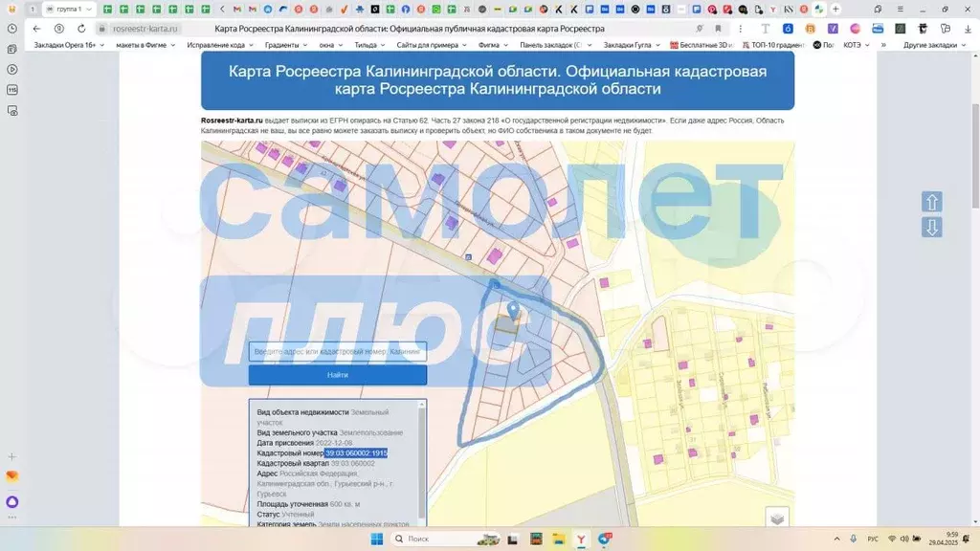Click the 'Площадь уточненная' value 600 кв. м
980x551 pixels.
click(345, 504)
